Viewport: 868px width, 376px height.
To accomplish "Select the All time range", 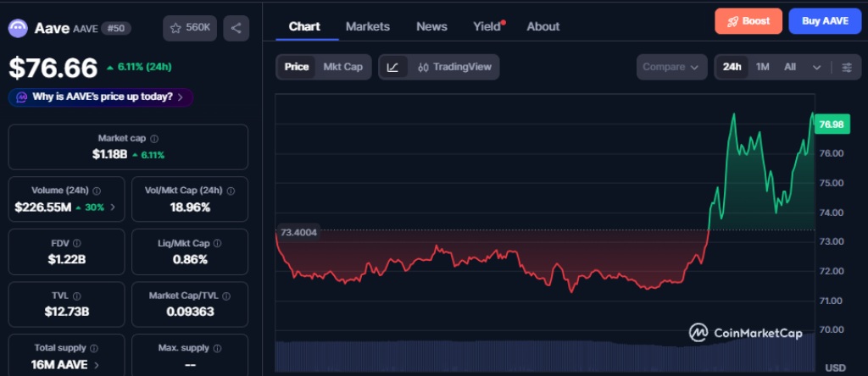I will (x=790, y=67).
